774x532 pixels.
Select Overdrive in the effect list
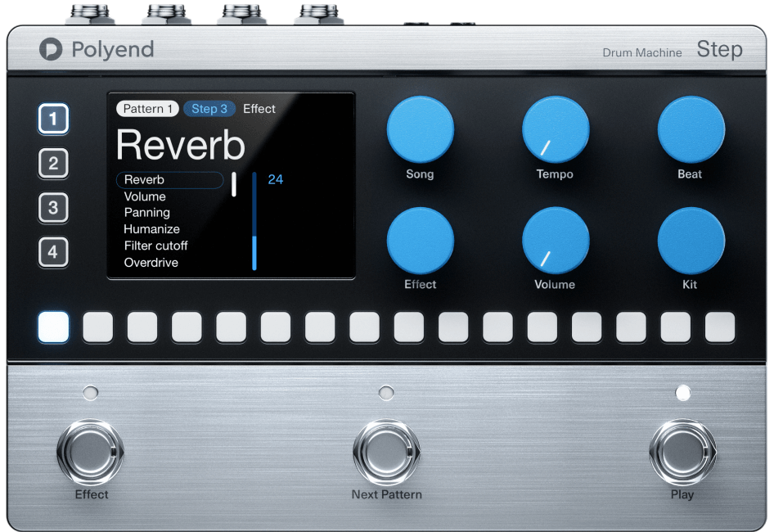(x=151, y=263)
